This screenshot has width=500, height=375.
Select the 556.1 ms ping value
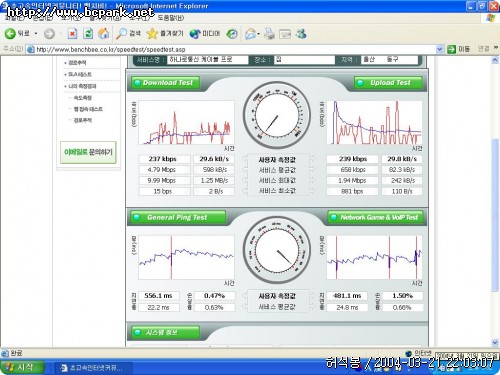159,296
